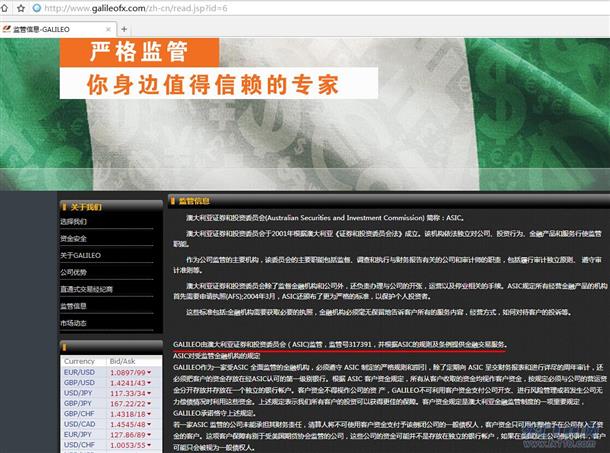The height and width of the screenshot is (453, 610).
Task: Open 公司优势 sidebar link
Action: tap(74, 272)
